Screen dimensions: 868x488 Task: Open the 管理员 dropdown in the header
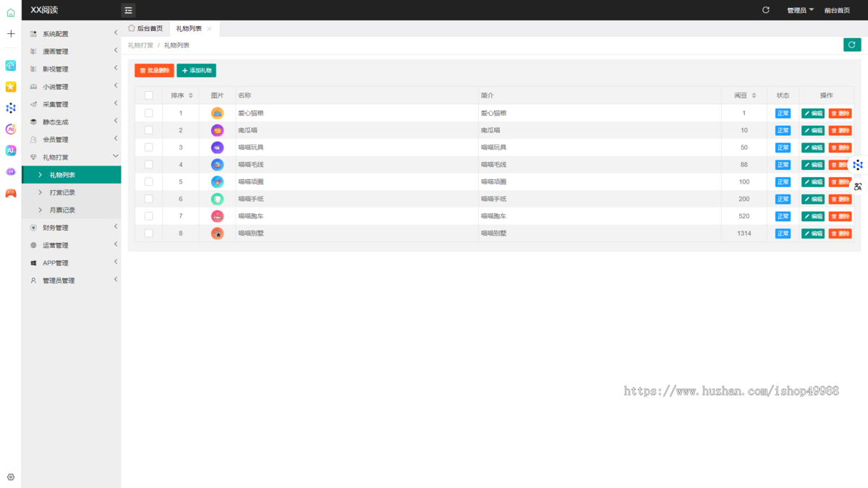tap(800, 10)
